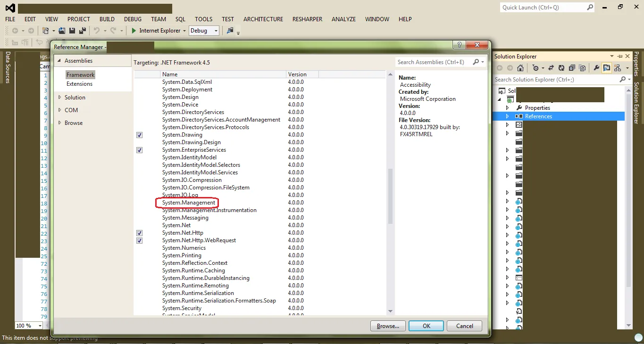Expand the Browse section
644x344 pixels.
pos(59,123)
